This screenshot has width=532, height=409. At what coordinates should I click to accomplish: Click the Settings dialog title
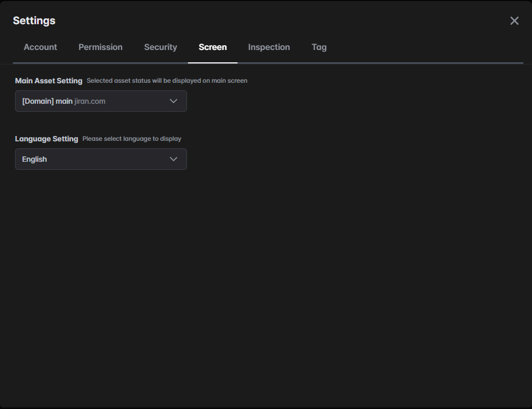(x=34, y=21)
